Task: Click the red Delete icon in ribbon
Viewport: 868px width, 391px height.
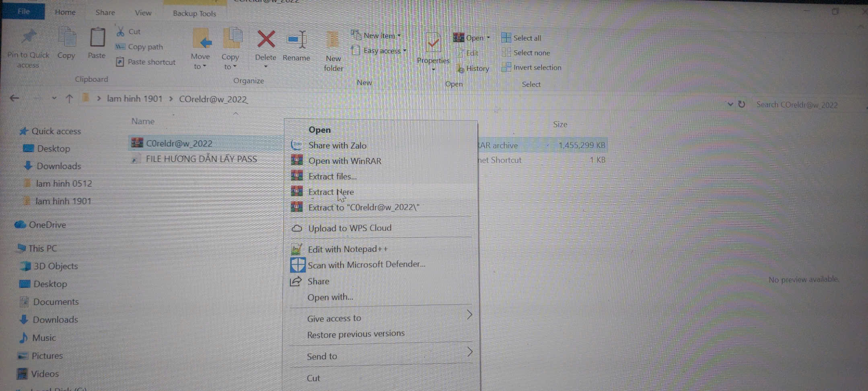Action: tap(266, 40)
